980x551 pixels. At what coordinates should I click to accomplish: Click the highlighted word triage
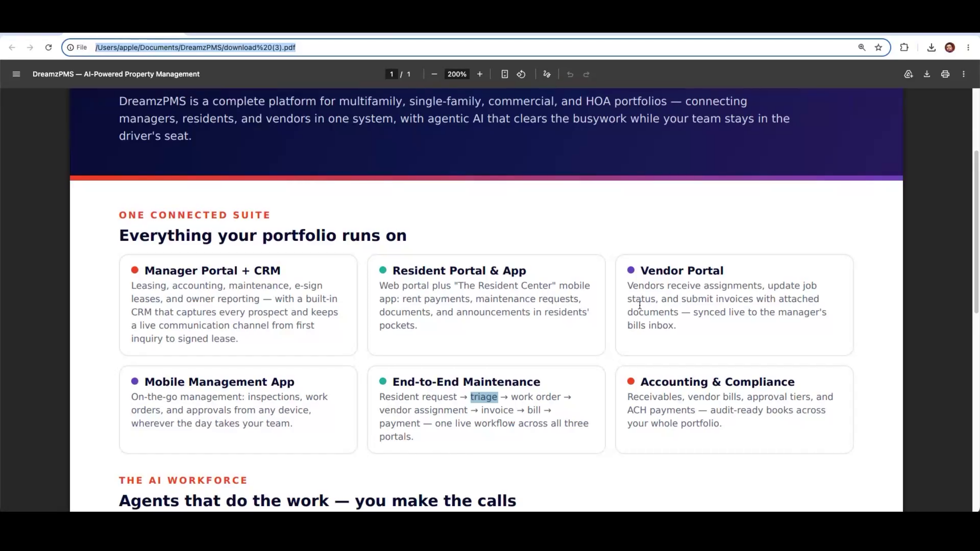tap(484, 397)
